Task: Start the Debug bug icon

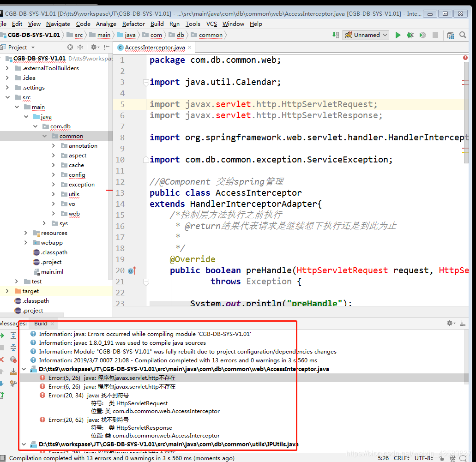Action: tap(410, 35)
